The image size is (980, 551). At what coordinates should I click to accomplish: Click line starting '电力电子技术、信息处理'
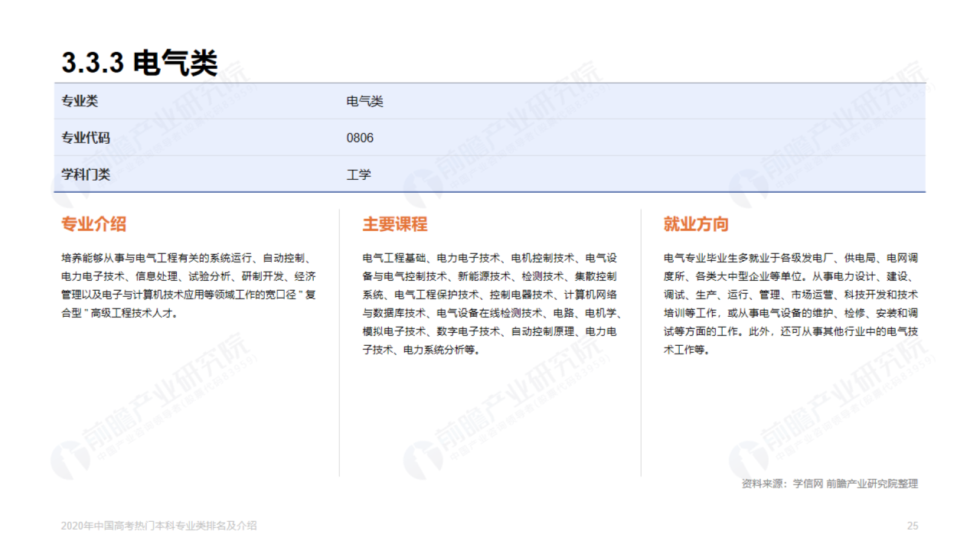188,276
